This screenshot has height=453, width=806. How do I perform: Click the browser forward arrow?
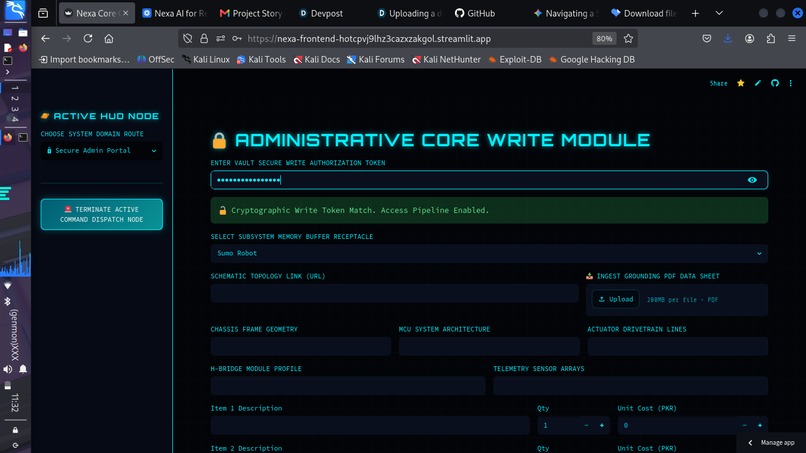click(66, 39)
